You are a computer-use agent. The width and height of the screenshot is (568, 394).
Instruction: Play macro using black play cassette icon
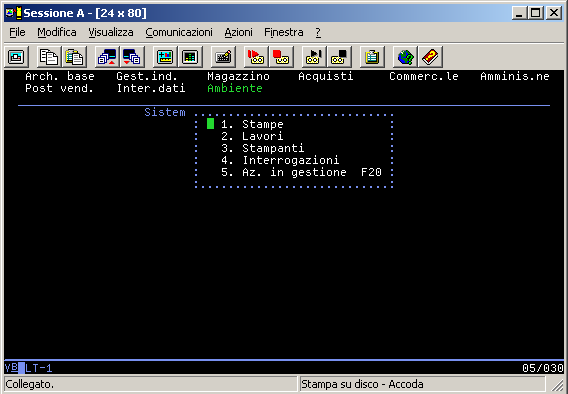tap(314, 57)
